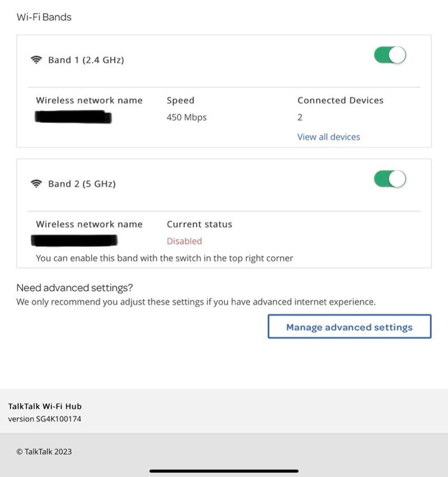Click the version SG4K100174 text
The width and height of the screenshot is (448, 477).
[x=45, y=419]
